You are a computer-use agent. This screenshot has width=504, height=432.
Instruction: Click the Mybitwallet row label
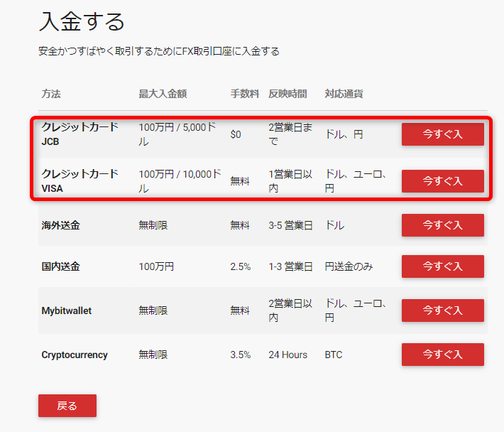[x=67, y=310]
